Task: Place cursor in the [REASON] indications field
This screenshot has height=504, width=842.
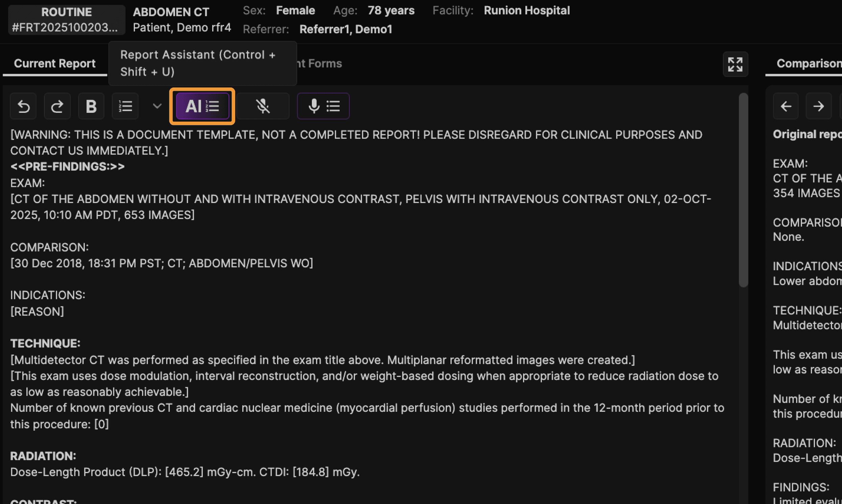Action: pos(38,311)
